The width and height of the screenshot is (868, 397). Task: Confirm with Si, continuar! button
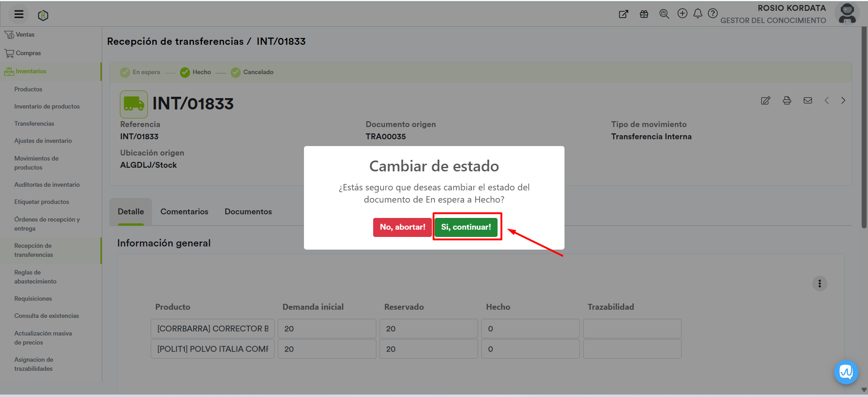point(466,227)
